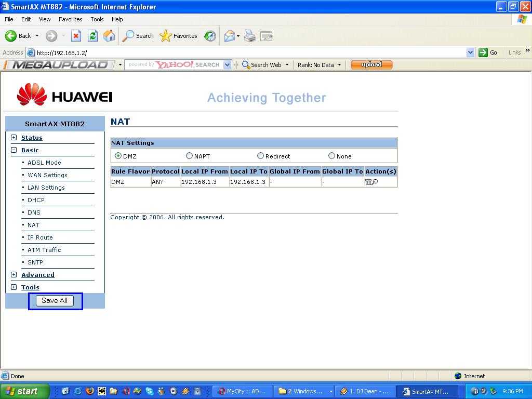Click the address bar URL field
Image resolution: width=532 pixels, height=399 pixels.
(x=250, y=52)
